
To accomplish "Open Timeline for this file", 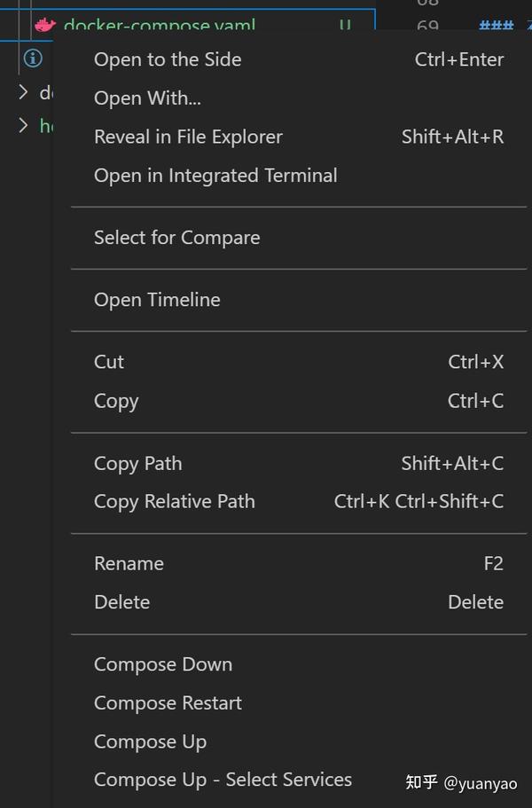I will pos(157,300).
